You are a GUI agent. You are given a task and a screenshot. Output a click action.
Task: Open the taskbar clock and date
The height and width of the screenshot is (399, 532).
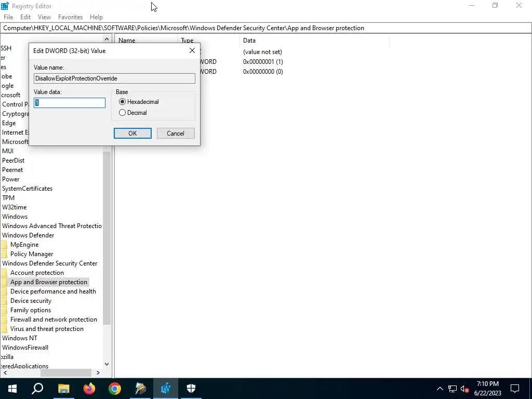(487, 389)
